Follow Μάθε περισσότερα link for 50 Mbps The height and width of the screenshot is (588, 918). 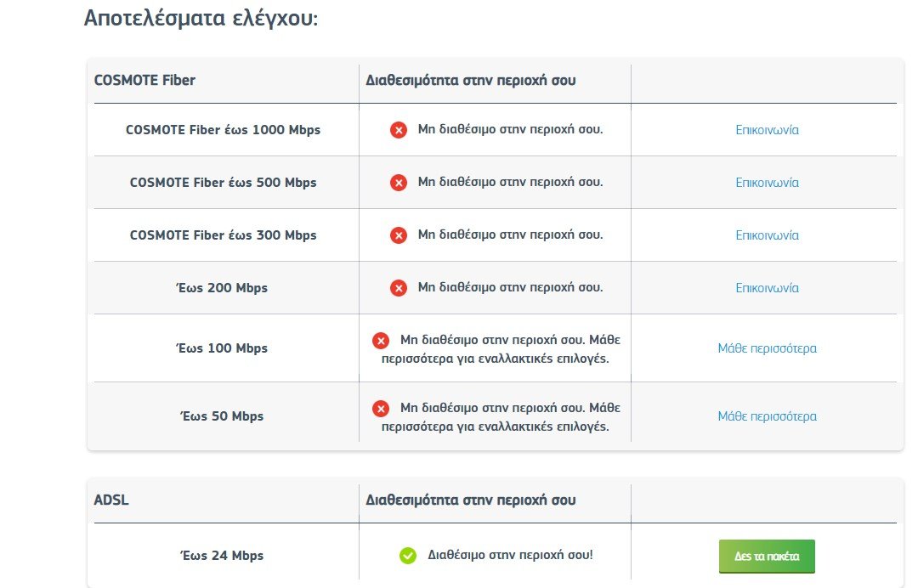pyautogui.click(x=767, y=416)
